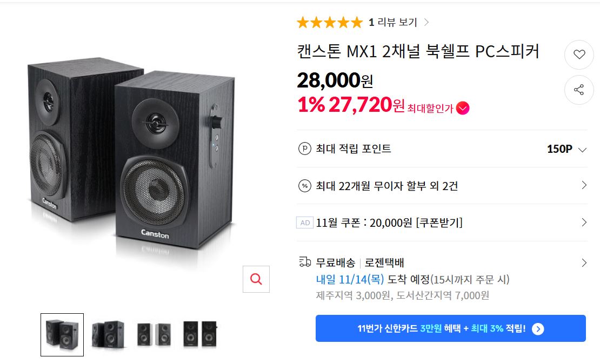
Task: Click the five-star rating display
Action: tap(329, 22)
